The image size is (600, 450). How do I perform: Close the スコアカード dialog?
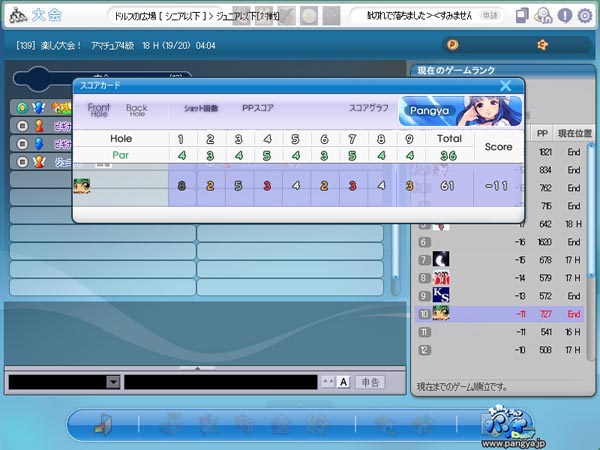pos(505,86)
